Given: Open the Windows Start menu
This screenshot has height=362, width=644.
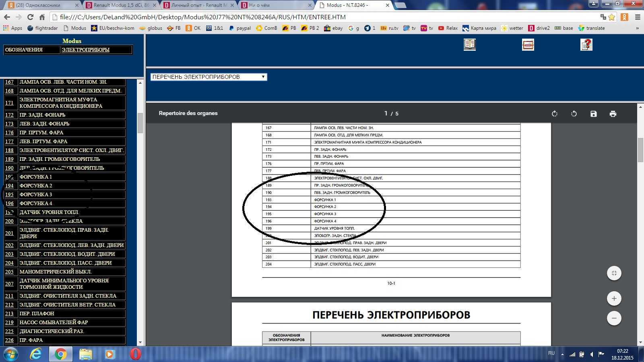Looking at the screenshot, I should click(x=11, y=354).
